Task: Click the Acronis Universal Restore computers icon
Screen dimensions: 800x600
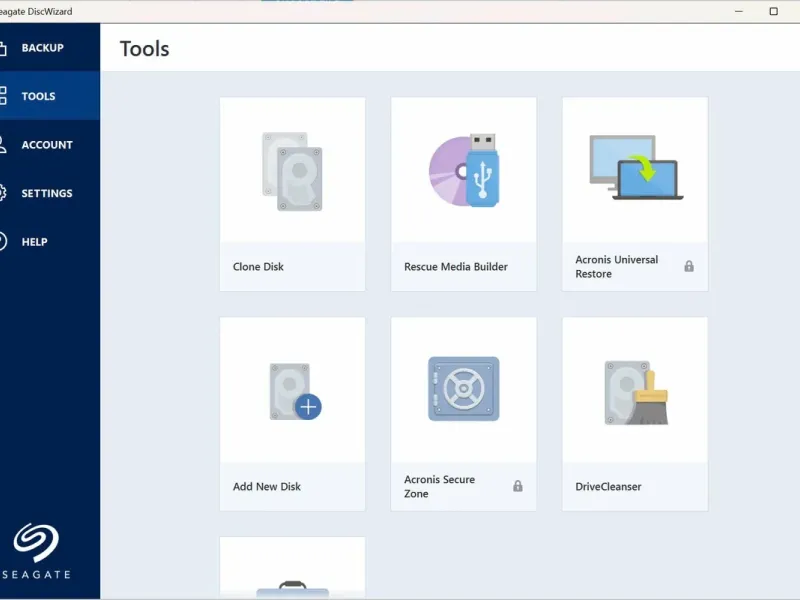Action: tap(636, 167)
